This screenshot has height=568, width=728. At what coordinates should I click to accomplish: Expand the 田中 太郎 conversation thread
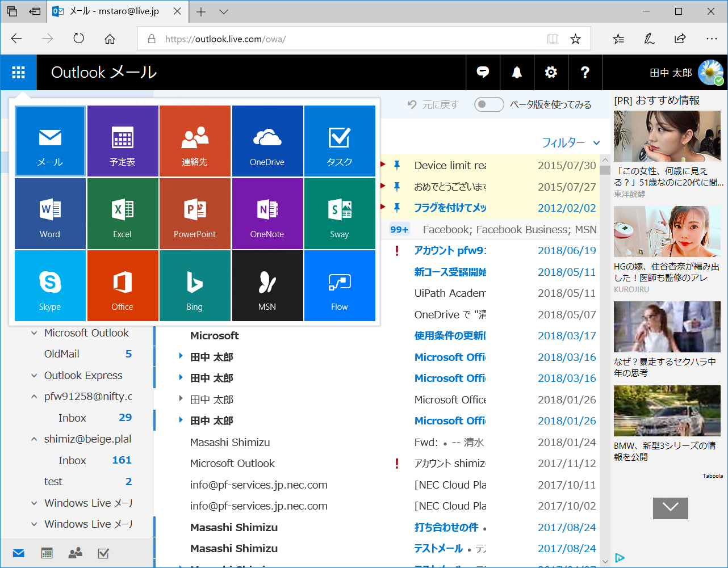(181, 357)
